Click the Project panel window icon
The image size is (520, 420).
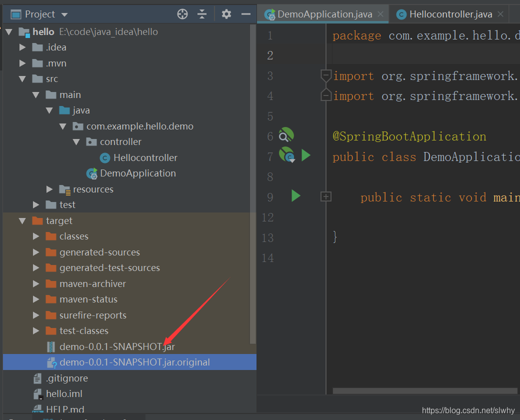(15, 14)
